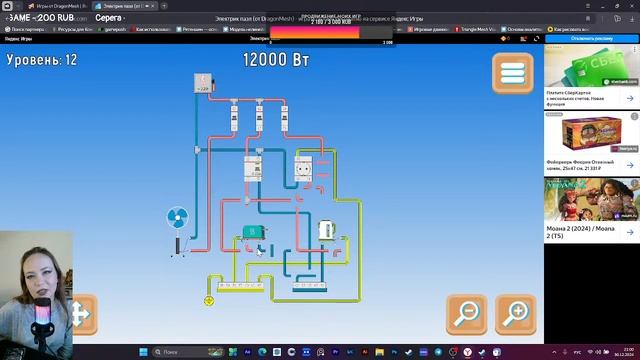Click the loose pink elbow wire under toaster
Screen dimensions: 640x360
(x=249, y=247)
